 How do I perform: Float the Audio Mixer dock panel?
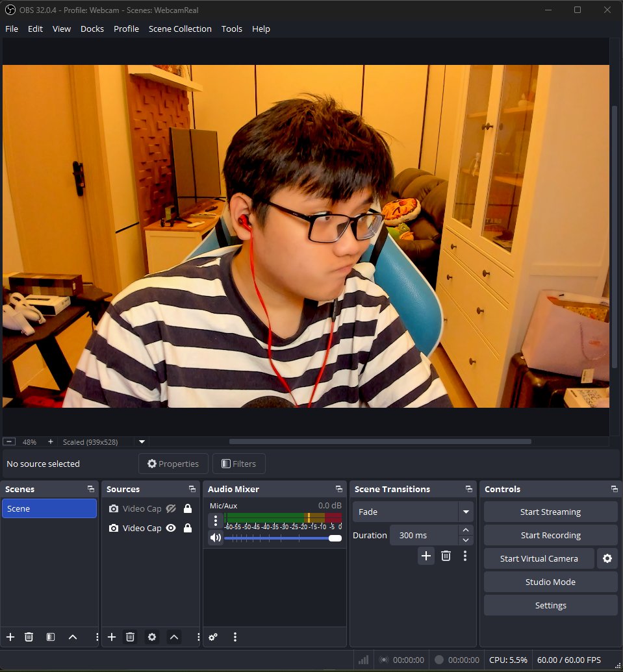point(338,489)
